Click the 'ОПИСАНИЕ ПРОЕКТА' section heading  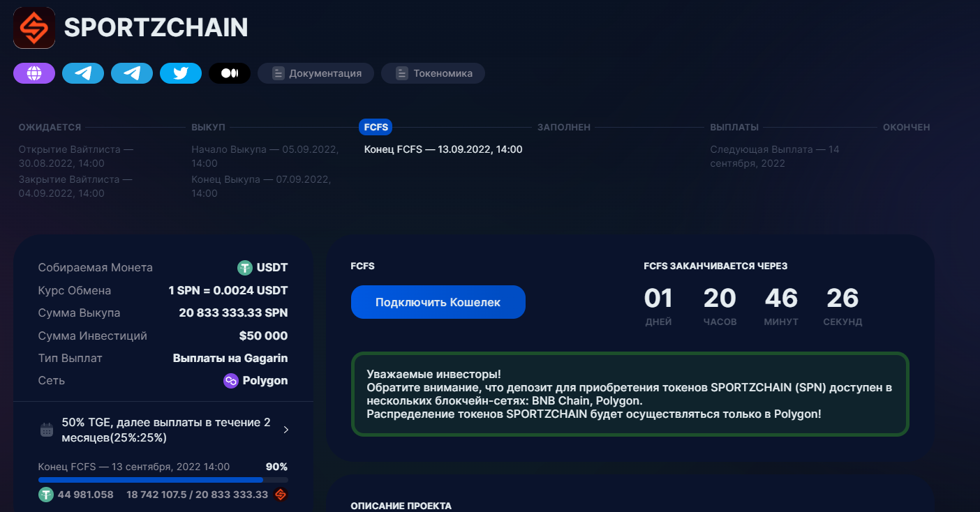pyautogui.click(x=401, y=506)
